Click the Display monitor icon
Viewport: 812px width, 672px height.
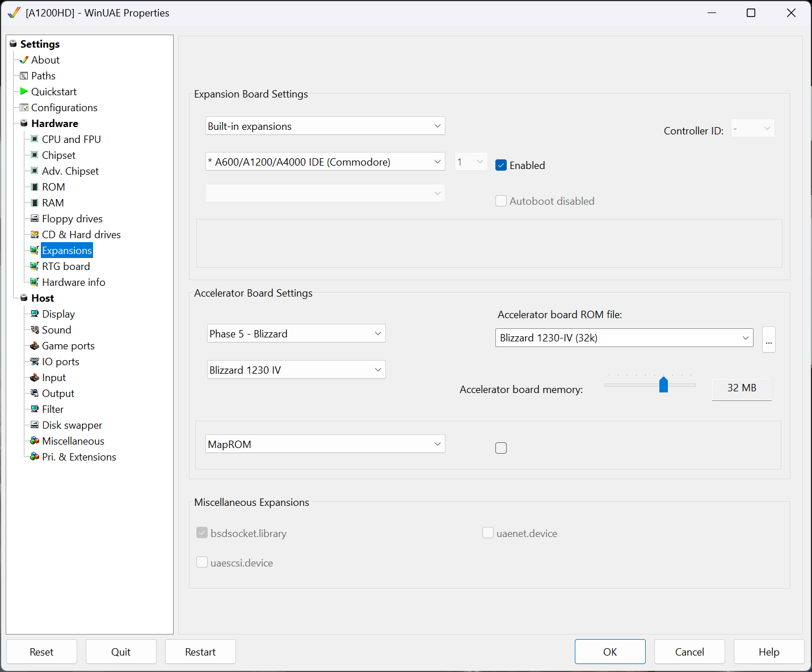click(x=35, y=314)
